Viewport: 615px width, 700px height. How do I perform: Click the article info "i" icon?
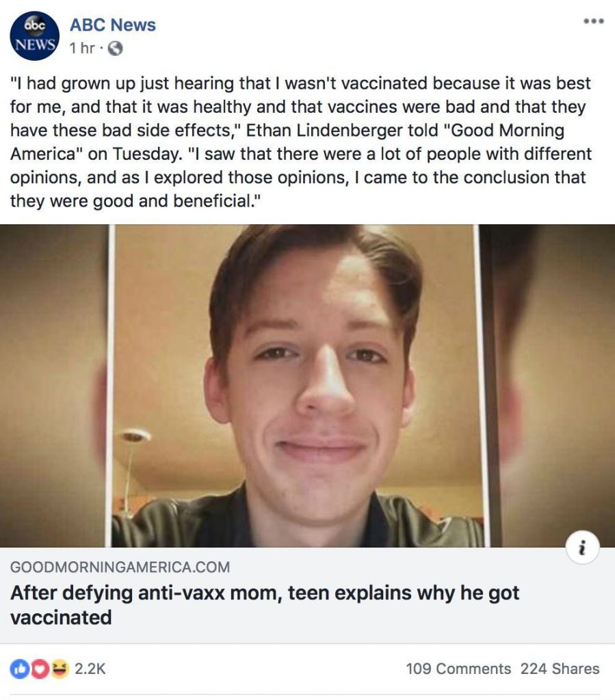coord(583,547)
